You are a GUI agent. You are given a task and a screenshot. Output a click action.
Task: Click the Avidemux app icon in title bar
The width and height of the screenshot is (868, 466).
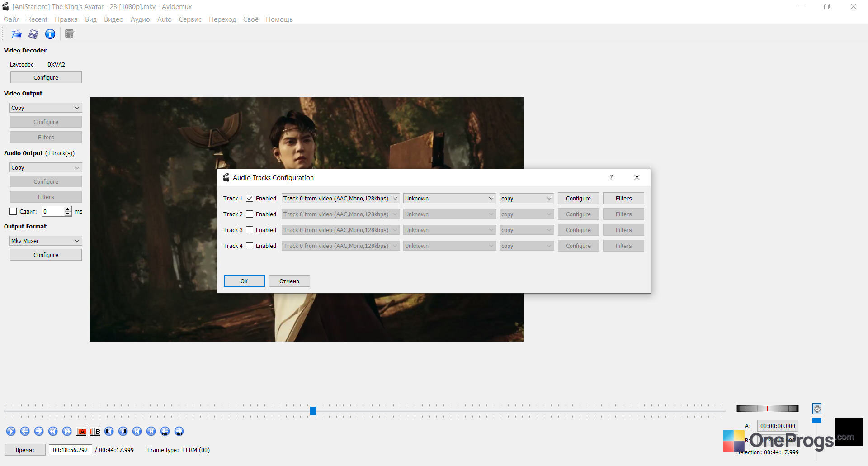tap(5, 6)
